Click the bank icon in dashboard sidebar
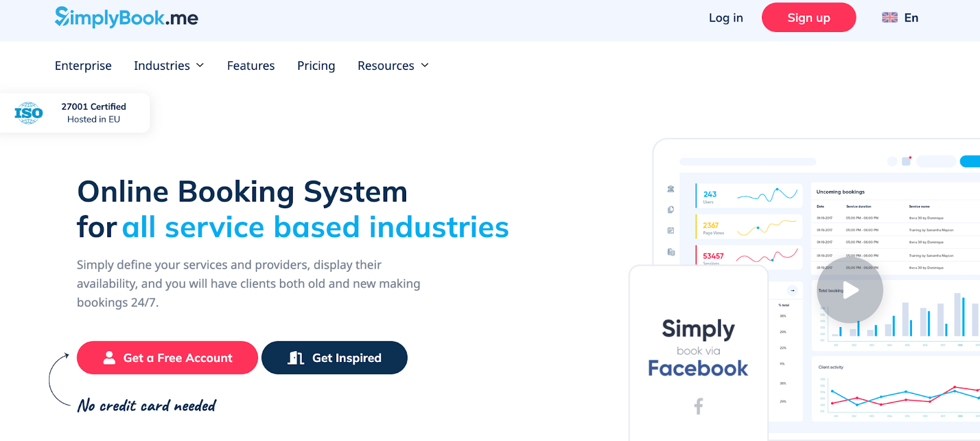The height and width of the screenshot is (441, 980). click(671, 189)
